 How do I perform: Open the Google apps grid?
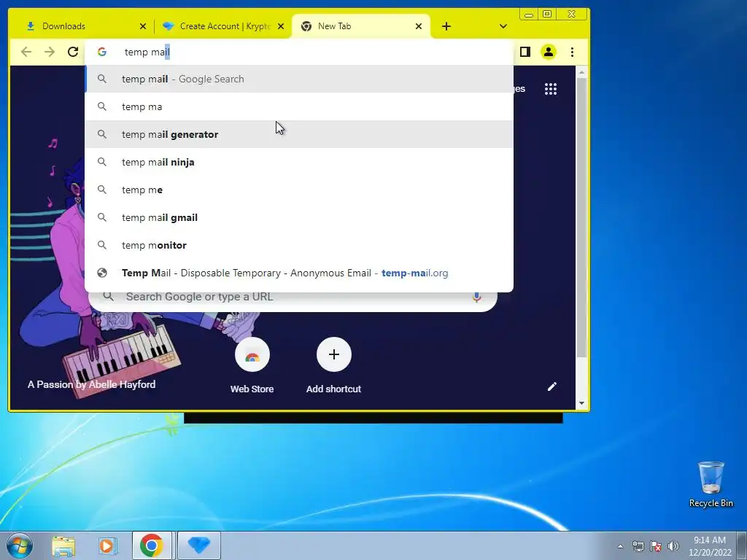[x=551, y=89]
